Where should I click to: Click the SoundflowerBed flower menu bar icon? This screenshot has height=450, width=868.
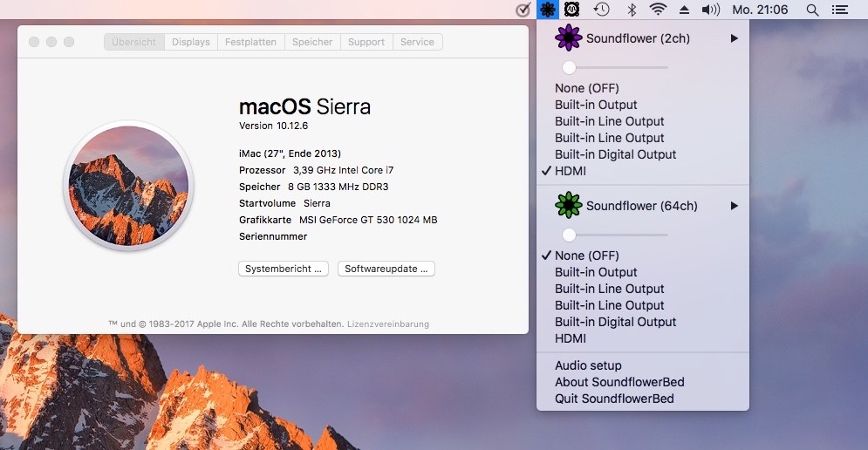coord(548,10)
